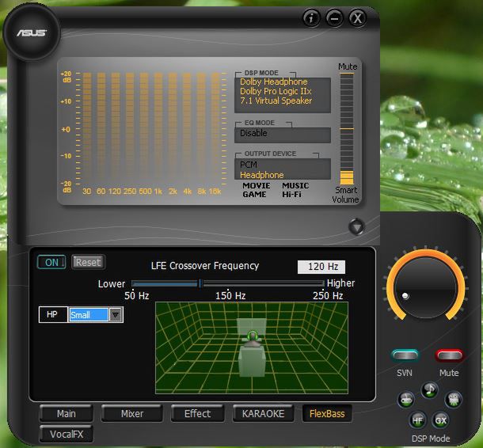This screenshot has width=483, height=448.
Task: Select 7.1 Virtual Speaker entry
Action: [276, 101]
